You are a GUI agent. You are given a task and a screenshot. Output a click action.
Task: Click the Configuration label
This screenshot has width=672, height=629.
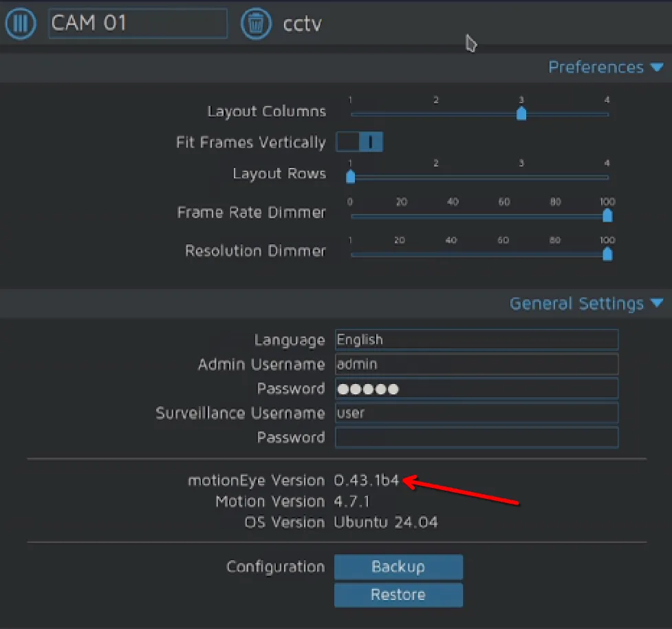276,567
